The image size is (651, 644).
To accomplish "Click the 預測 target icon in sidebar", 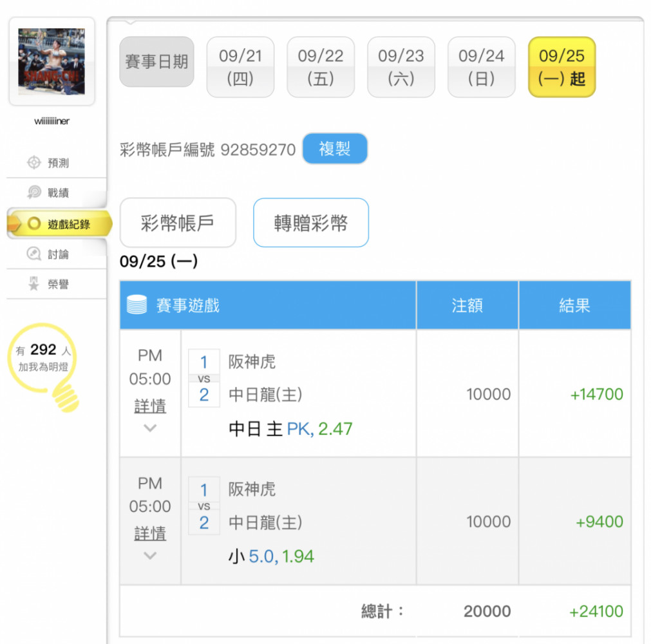I will [x=33, y=162].
